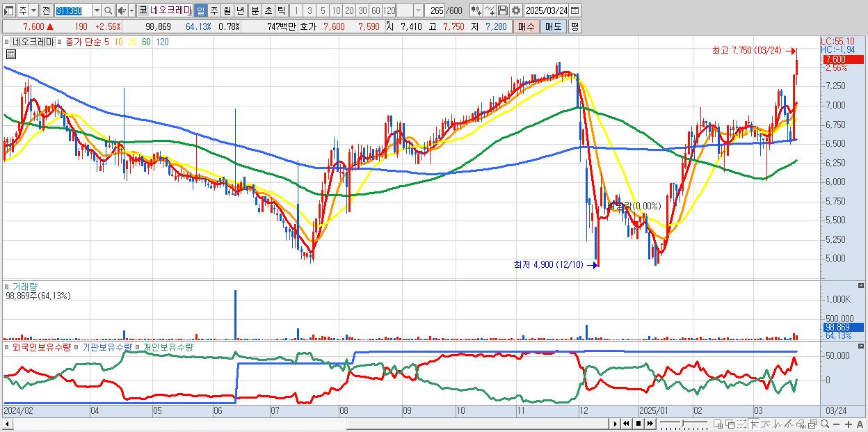Expand the dropdown after the 120 interval button
868x432 pixels.
pyautogui.click(x=418, y=10)
